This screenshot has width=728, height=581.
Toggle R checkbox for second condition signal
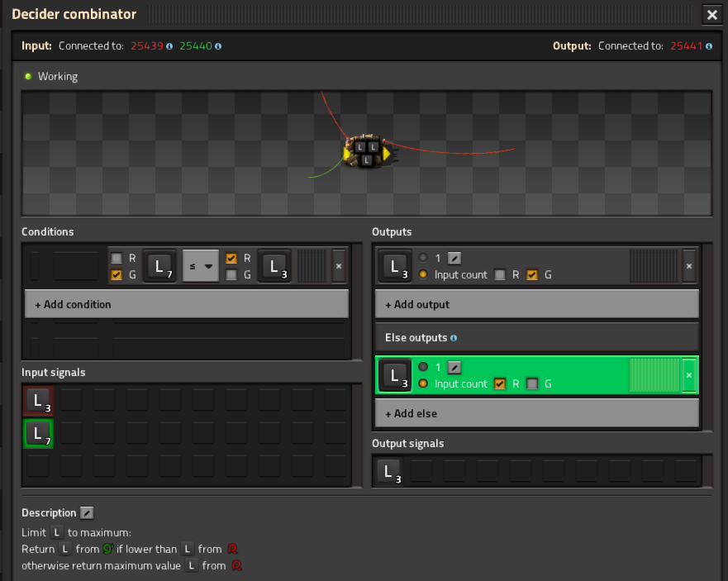pyautogui.click(x=231, y=258)
